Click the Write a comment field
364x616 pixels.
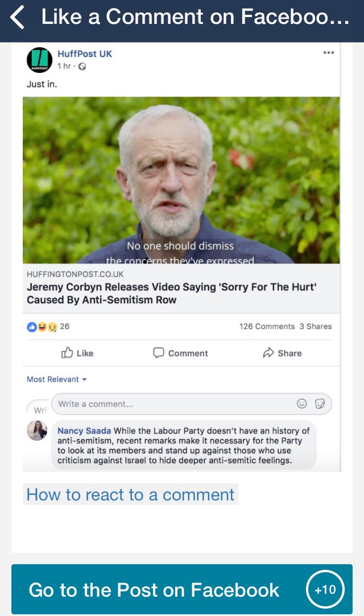tap(171, 404)
